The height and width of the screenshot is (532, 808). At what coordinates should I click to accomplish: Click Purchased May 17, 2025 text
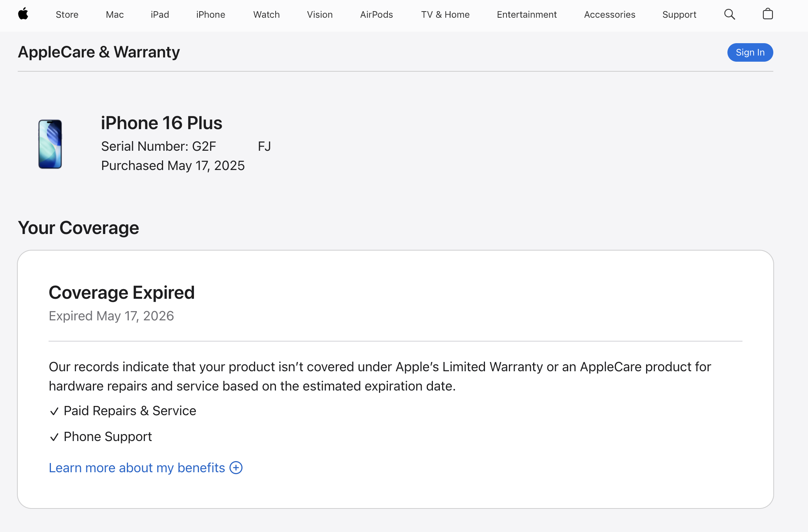tap(173, 166)
